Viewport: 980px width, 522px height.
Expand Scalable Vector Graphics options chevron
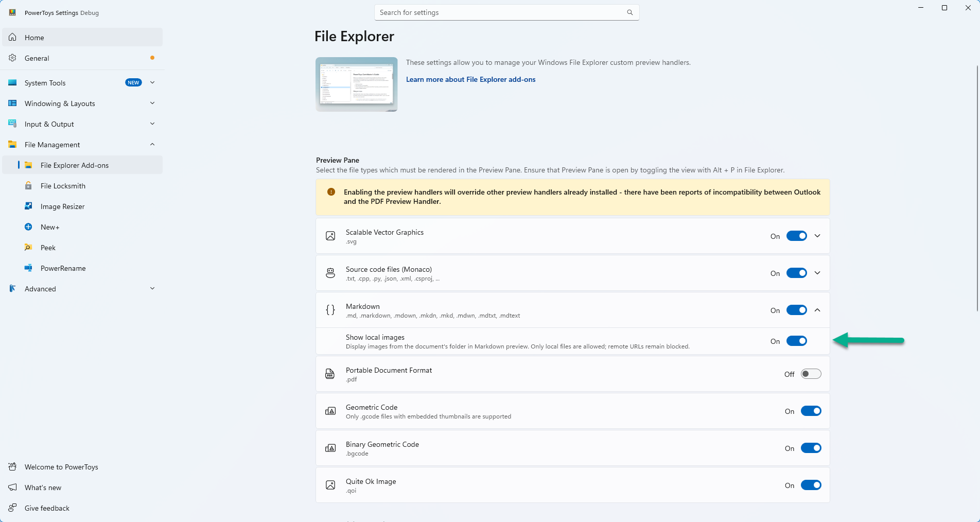point(817,236)
